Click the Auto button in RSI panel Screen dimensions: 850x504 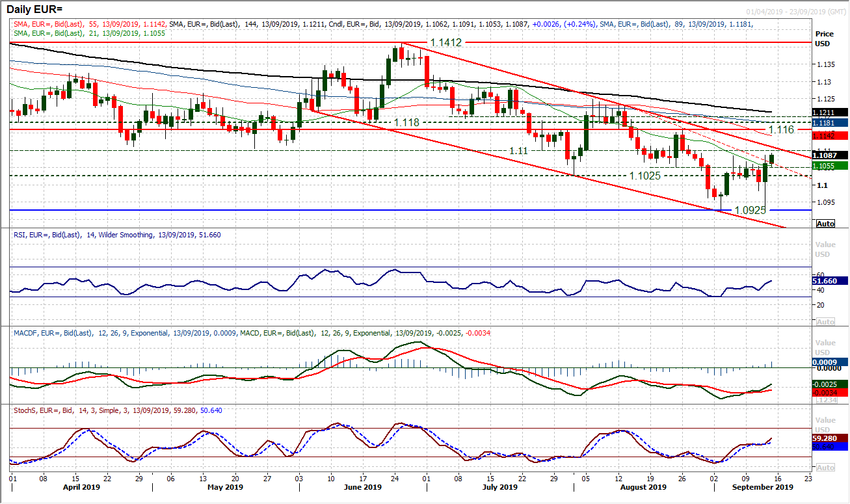pos(825,322)
